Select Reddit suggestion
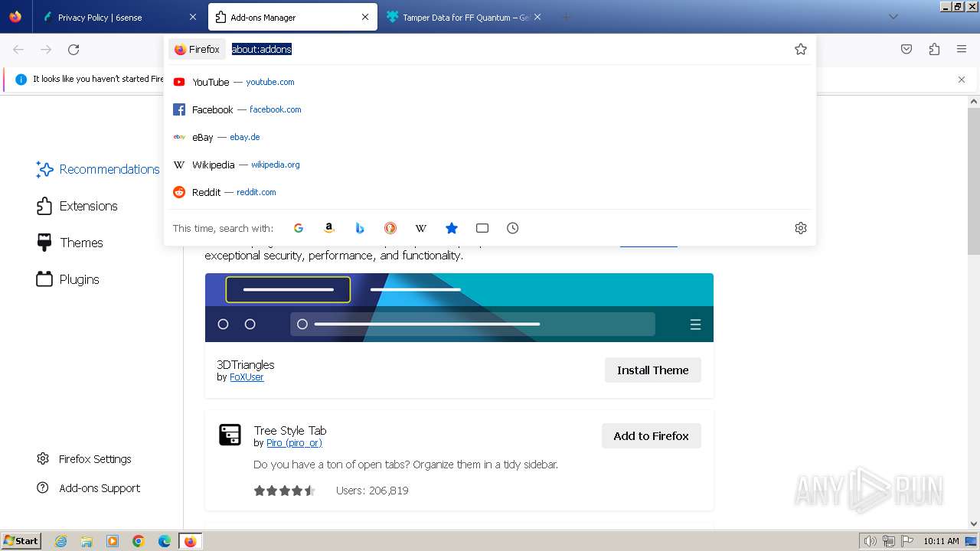 490,192
